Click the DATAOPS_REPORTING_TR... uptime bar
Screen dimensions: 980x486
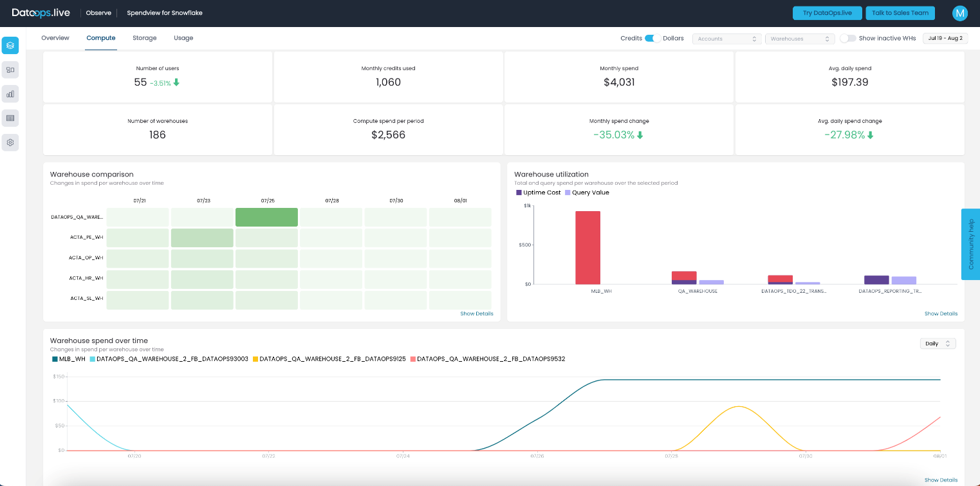(876, 280)
